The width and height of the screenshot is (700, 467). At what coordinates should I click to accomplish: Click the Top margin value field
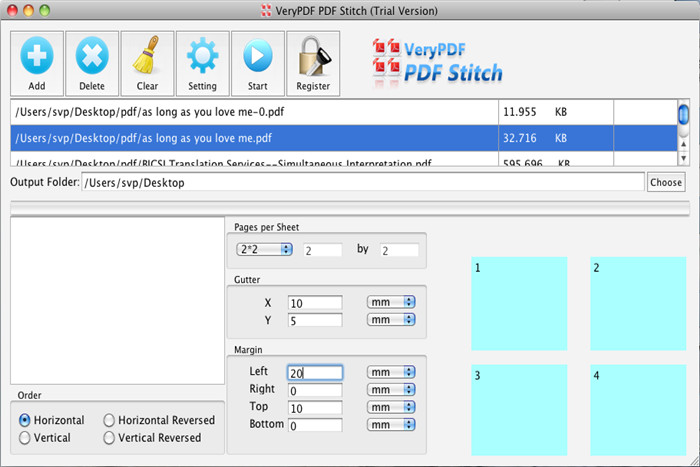315,408
